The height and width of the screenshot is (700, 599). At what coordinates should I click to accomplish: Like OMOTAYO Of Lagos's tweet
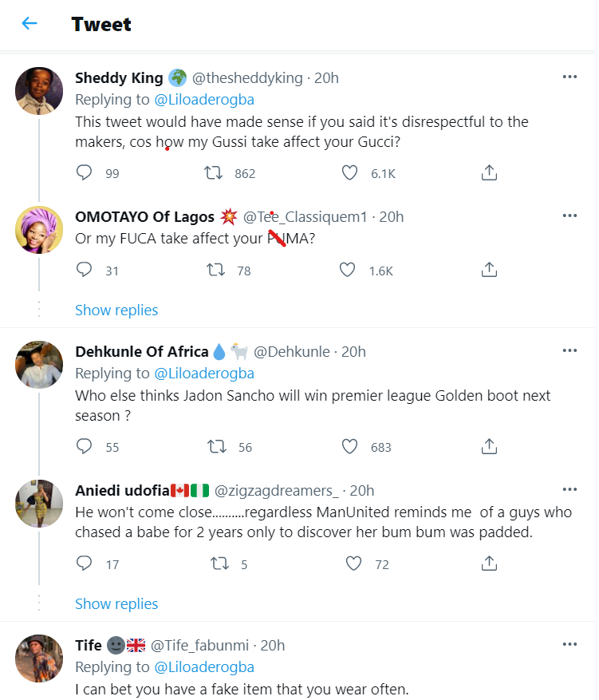[x=347, y=271]
